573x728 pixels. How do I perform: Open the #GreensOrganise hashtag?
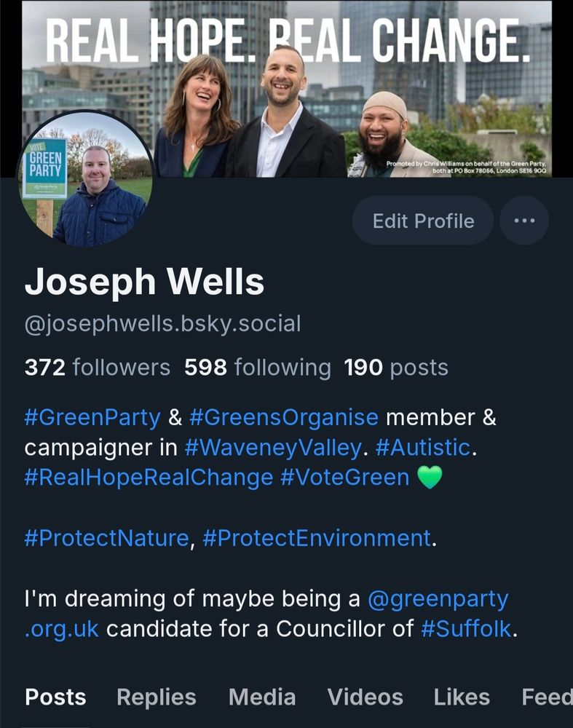coord(284,417)
